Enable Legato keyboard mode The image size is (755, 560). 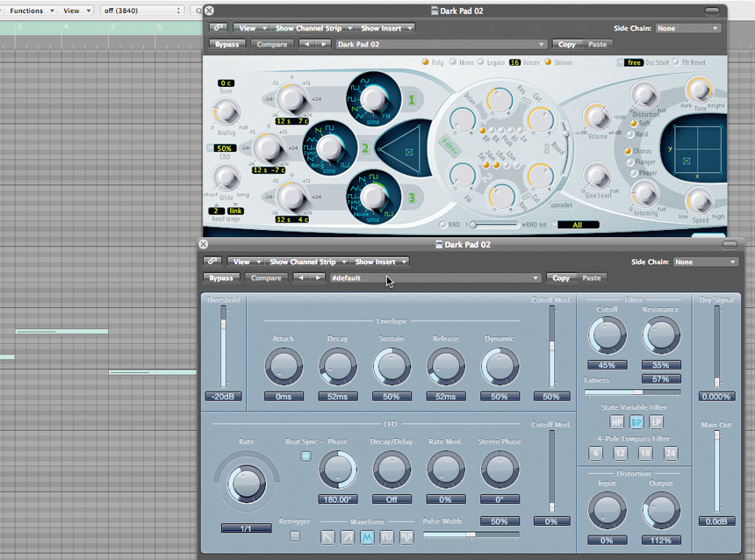[480, 62]
